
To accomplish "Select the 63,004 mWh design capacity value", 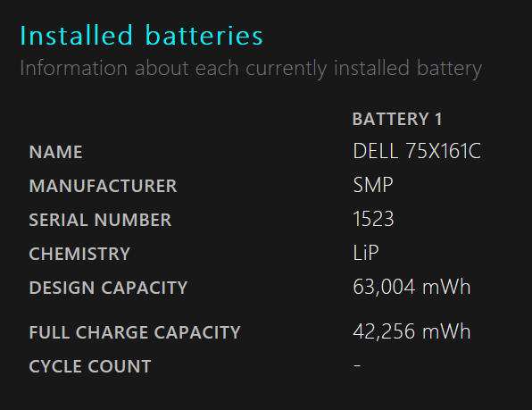I will pos(411,287).
